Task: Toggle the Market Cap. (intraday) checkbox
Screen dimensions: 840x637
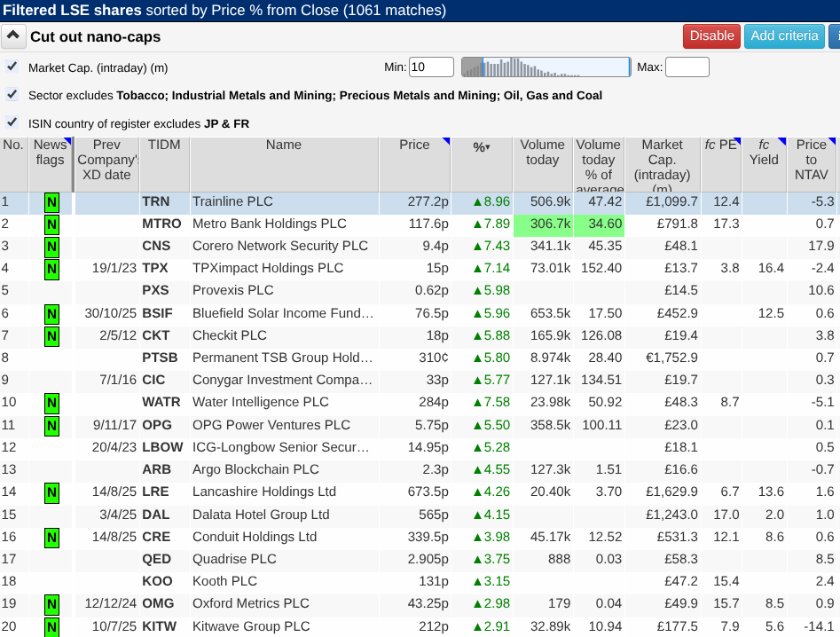Action: click(x=12, y=67)
